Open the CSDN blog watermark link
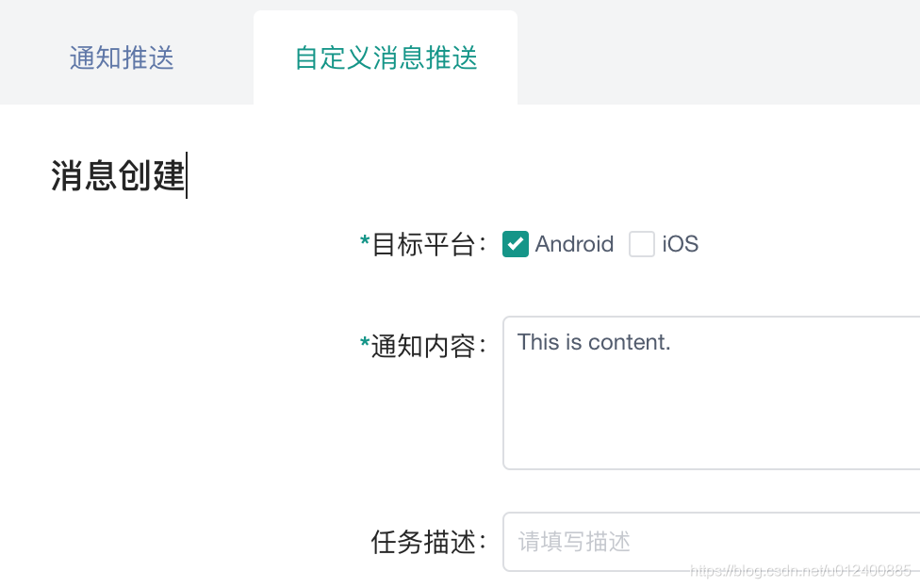 (803, 570)
